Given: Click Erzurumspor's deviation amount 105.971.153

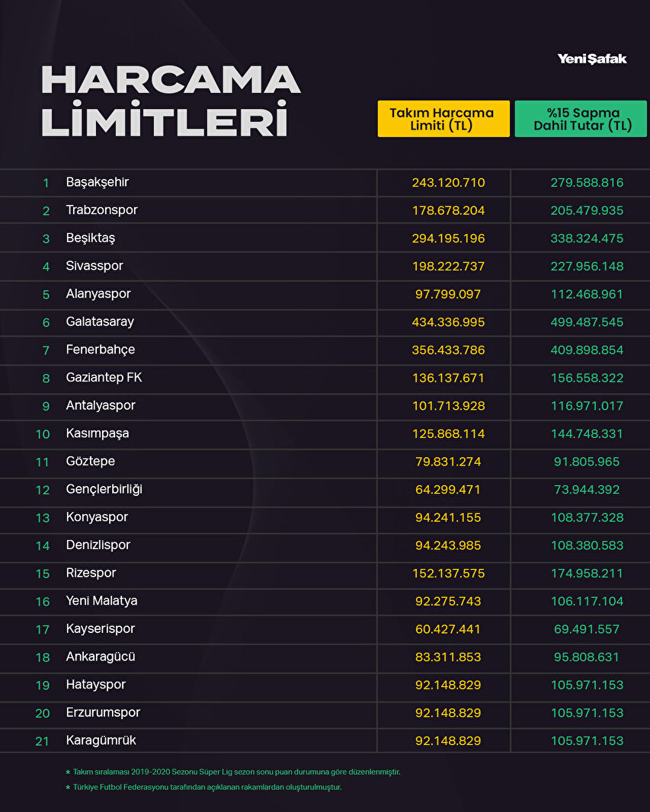Looking at the screenshot, I should (x=587, y=713).
